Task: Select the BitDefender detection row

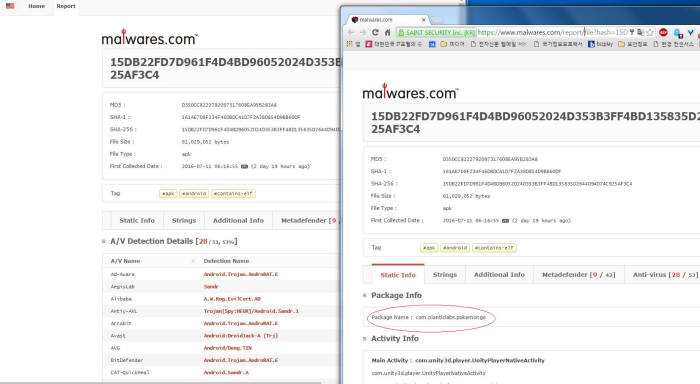Action: 221,360
